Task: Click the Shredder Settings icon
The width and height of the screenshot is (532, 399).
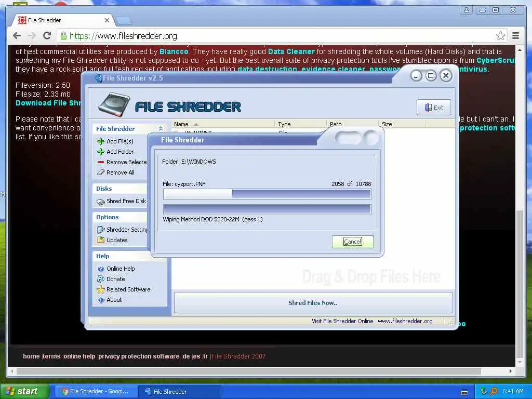Action: point(101,230)
